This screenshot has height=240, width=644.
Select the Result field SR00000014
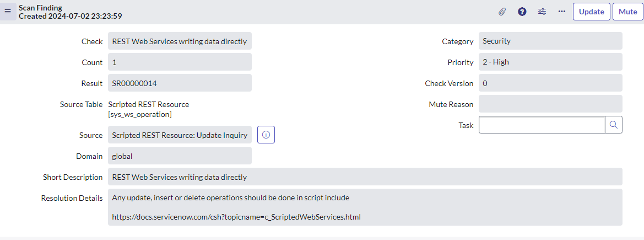[180, 83]
